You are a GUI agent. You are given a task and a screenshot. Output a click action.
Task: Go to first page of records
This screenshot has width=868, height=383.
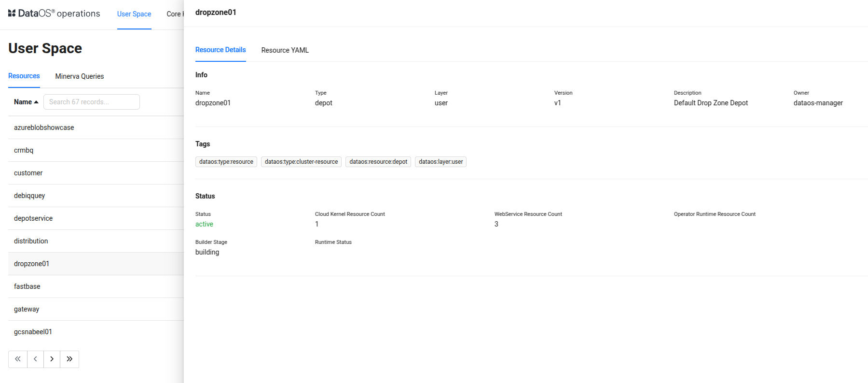click(18, 359)
